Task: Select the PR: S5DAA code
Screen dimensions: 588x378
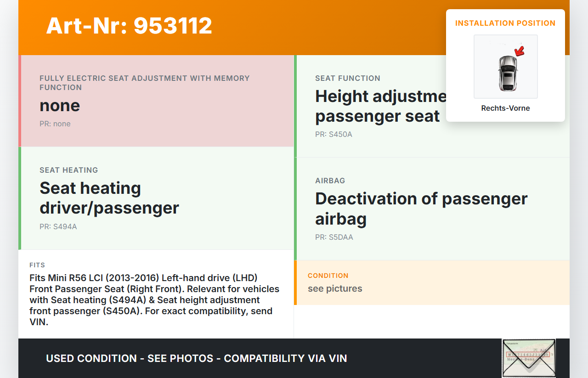Action: pyautogui.click(x=334, y=237)
